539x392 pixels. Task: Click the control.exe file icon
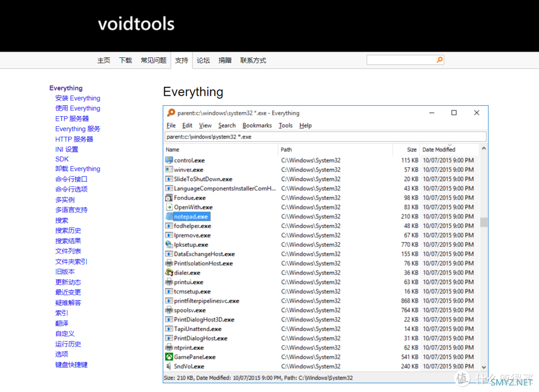click(169, 160)
